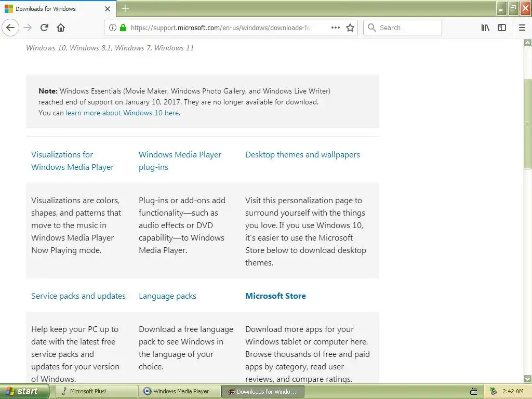Click the green secure connection padlock
Screen dimensions: 532x399
(123, 28)
